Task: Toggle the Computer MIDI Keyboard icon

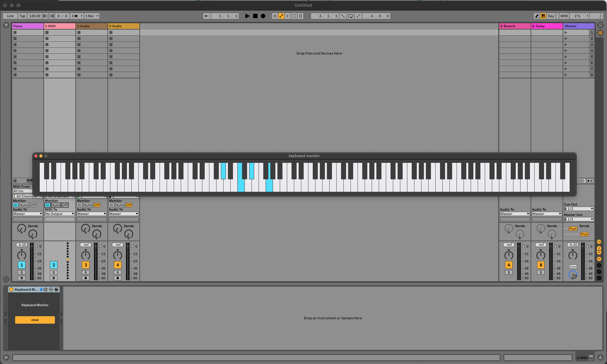Action: (x=543, y=16)
